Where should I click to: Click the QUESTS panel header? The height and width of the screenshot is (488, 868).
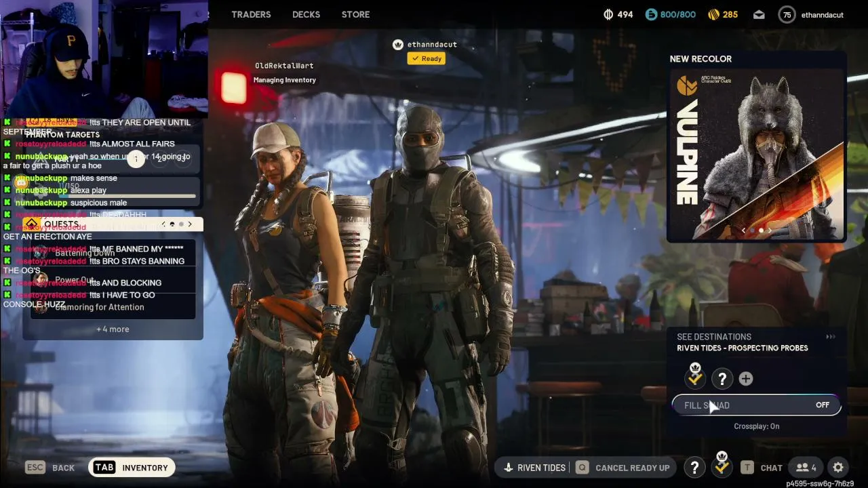tap(113, 224)
